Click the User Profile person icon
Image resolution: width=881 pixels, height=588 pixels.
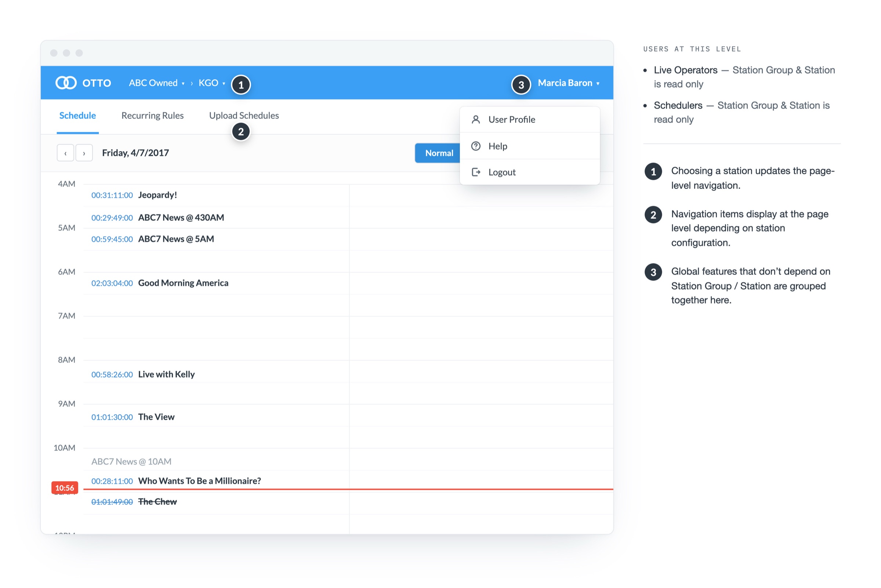click(476, 120)
